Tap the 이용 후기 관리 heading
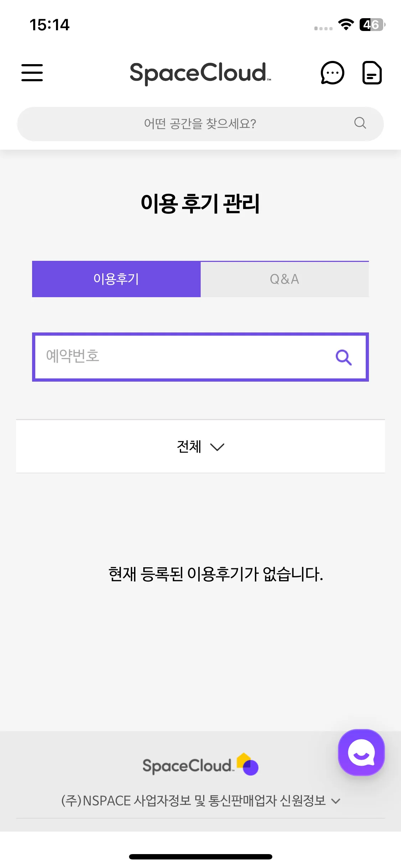 tap(200, 204)
